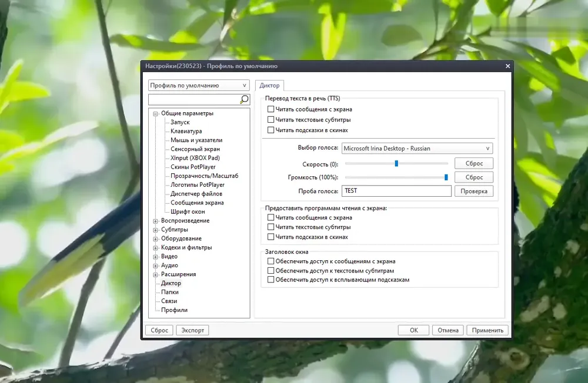Expand the Расширения tree node
588x383 pixels.
click(155, 275)
